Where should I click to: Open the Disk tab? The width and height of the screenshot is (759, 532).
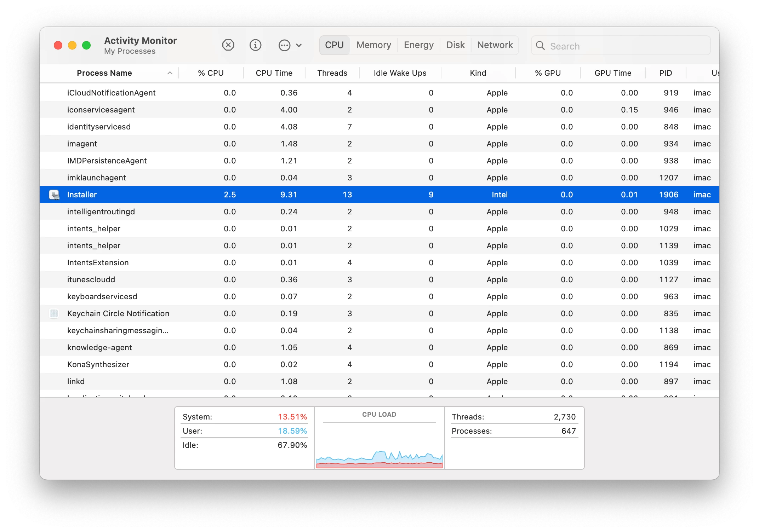(455, 45)
